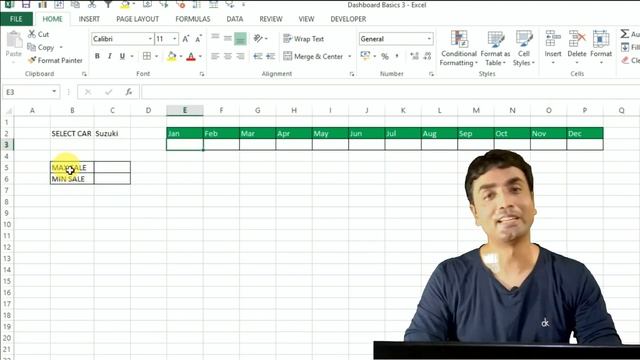640x360 pixels.
Task: Open Font dialog launcher
Action: point(202,74)
